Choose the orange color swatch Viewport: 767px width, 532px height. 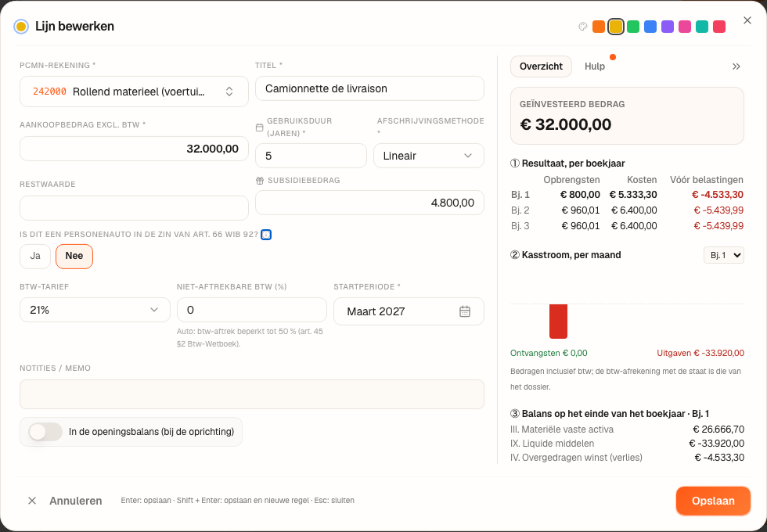click(598, 27)
